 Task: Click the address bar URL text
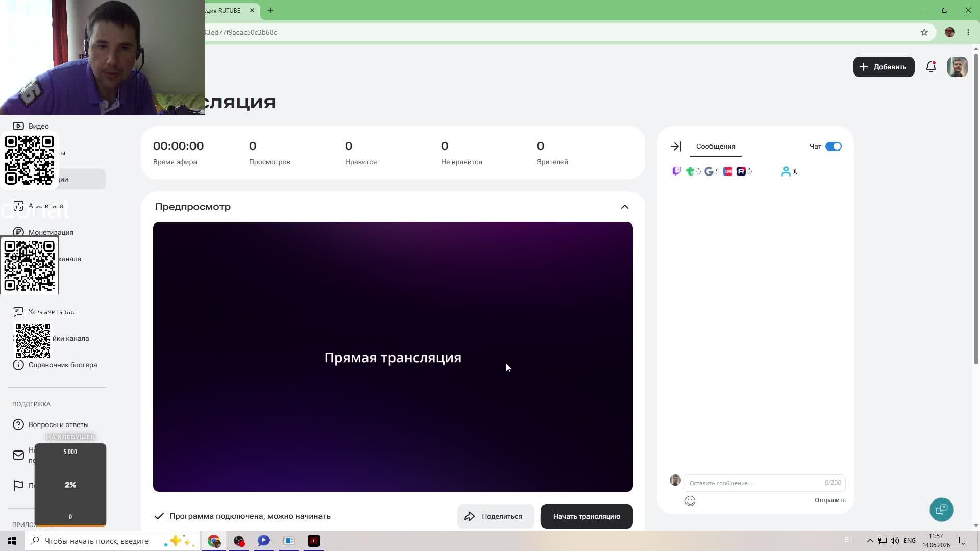point(241,32)
